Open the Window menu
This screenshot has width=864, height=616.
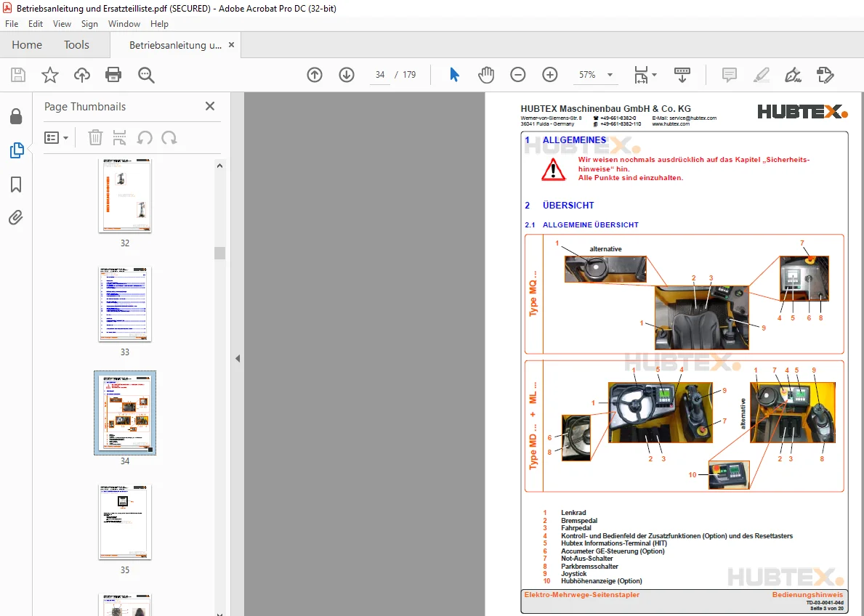[124, 24]
